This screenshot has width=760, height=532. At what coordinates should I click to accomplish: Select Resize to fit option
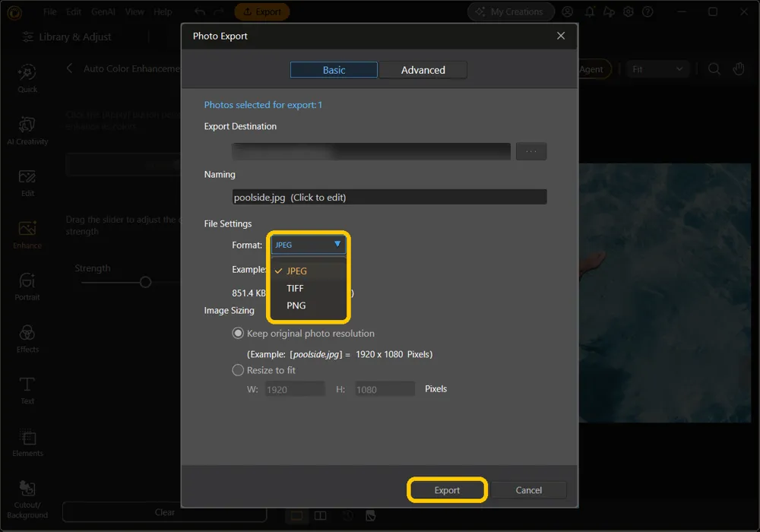click(238, 370)
